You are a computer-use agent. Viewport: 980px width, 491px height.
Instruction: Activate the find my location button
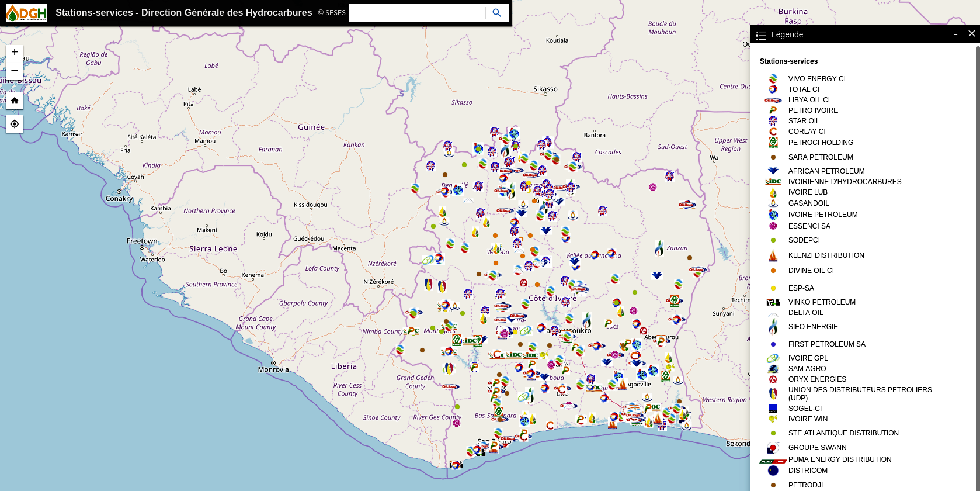15,124
